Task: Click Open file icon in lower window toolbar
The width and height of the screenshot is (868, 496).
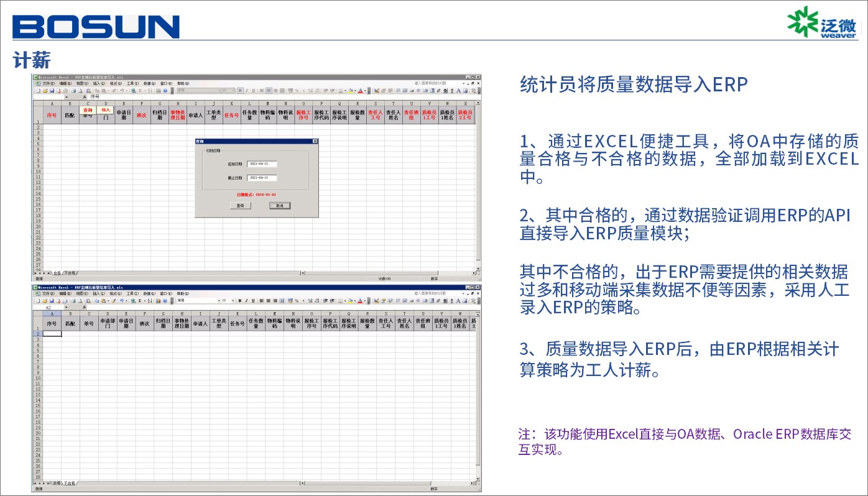Action: [x=45, y=301]
